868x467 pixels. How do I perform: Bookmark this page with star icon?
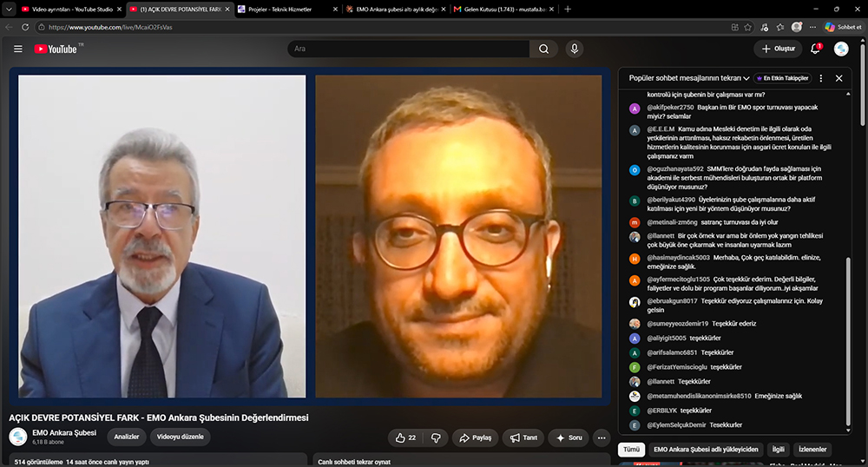(748, 27)
